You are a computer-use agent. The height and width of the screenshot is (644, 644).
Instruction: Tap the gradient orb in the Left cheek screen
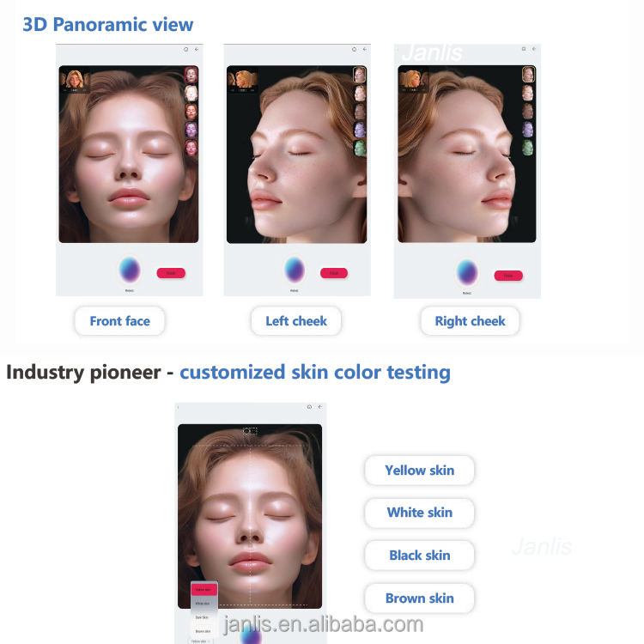295,270
